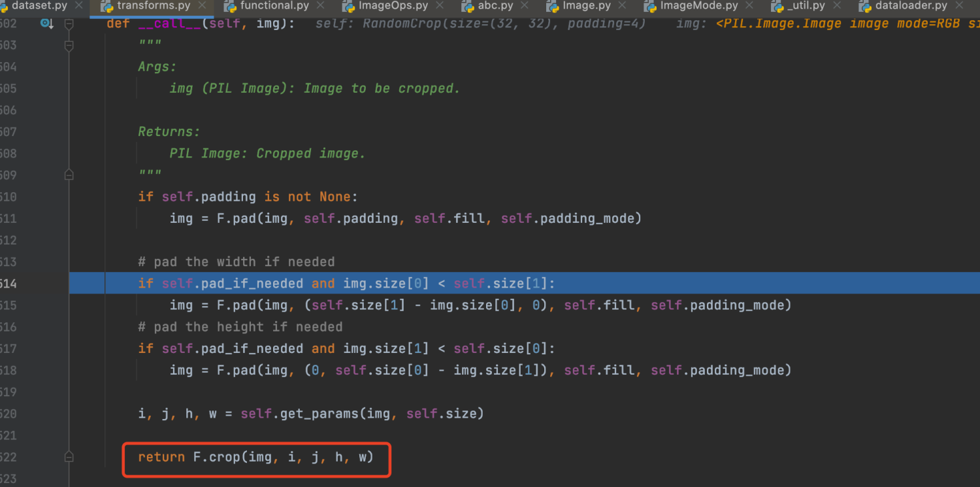Image resolution: width=980 pixels, height=487 pixels.
Task: Open the functional.py editor tab
Action: (x=274, y=6)
